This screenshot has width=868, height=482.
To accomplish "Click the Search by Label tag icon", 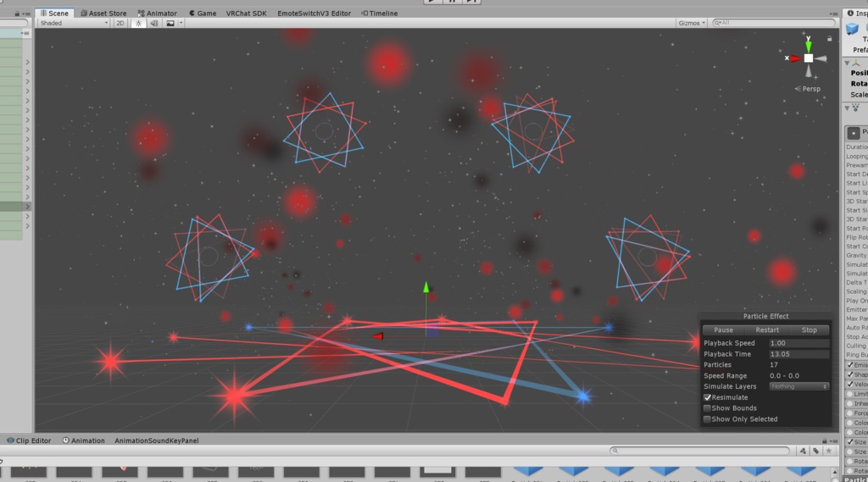I will (x=815, y=451).
